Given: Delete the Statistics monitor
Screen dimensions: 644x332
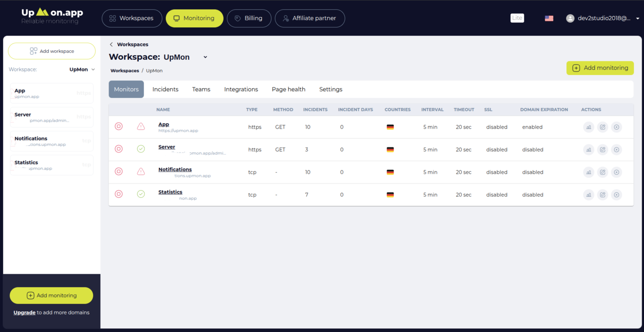Looking at the screenshot, I should tap(617, 195).
